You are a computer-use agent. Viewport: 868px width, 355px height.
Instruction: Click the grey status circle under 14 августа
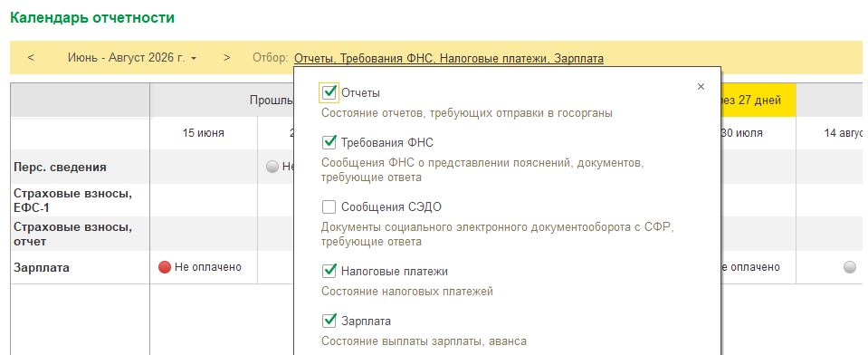click(850, 267)
